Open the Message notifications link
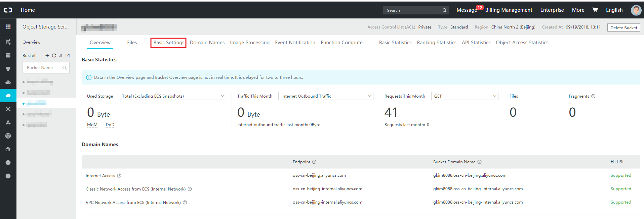 [467, 10]
